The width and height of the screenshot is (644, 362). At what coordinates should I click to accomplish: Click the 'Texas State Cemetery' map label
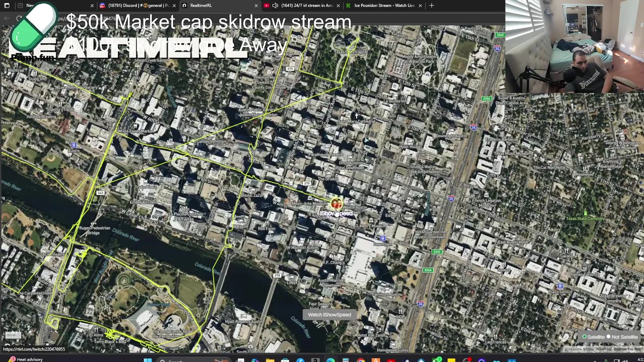coord(585,219)
